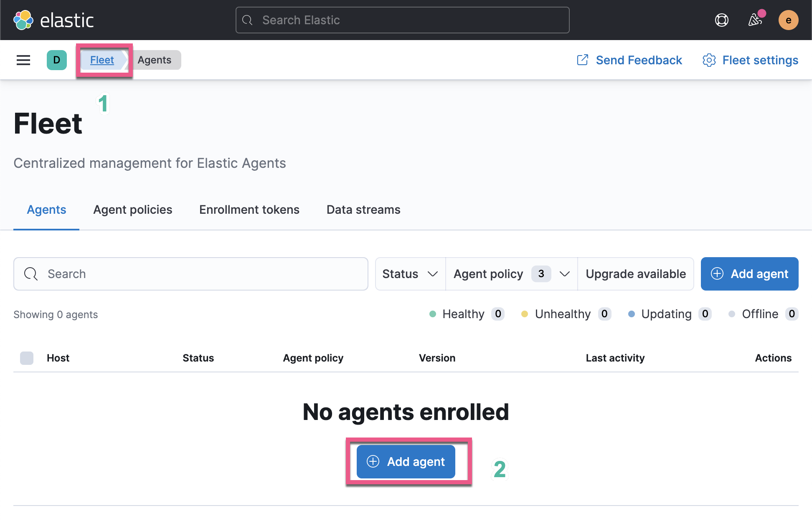
Task: Switch to the Agent policies tab
Action: point(133,210)
